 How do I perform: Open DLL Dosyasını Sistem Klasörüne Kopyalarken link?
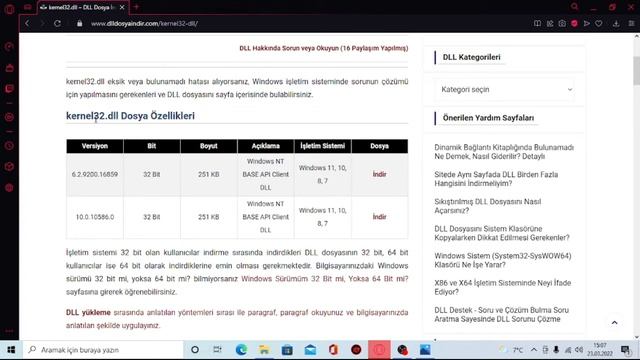(x=502, y=233)
